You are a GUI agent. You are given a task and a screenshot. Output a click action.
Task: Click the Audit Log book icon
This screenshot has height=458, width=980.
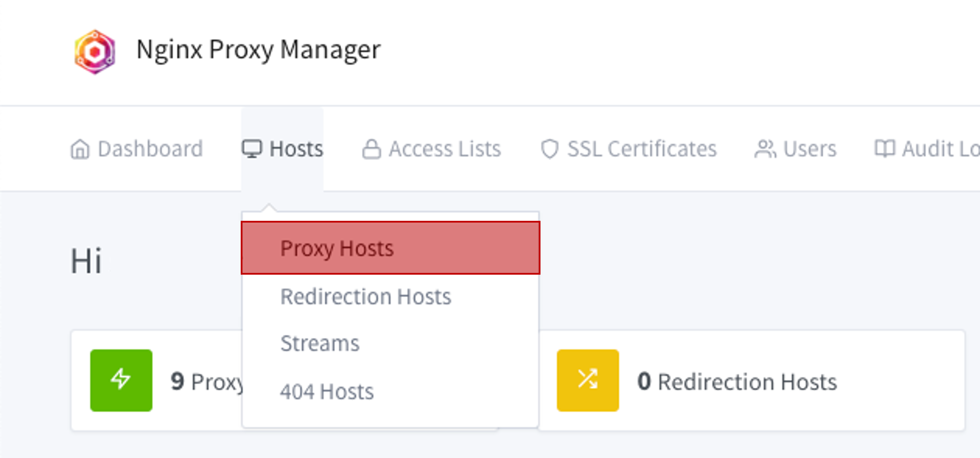point(884,148)
